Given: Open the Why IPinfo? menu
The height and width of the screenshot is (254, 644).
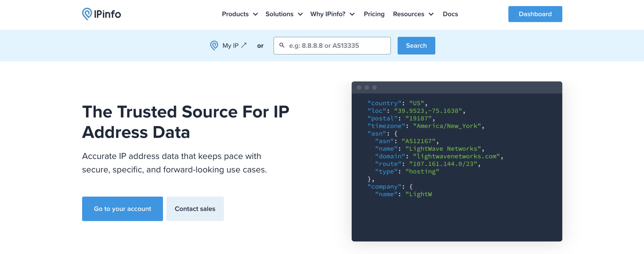Looking at the screenshot, I should point(332,14).
